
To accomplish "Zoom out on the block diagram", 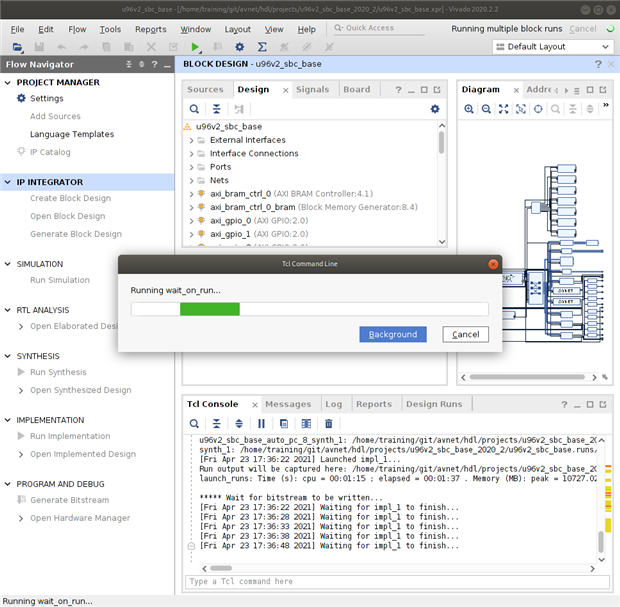I will 486,109.
